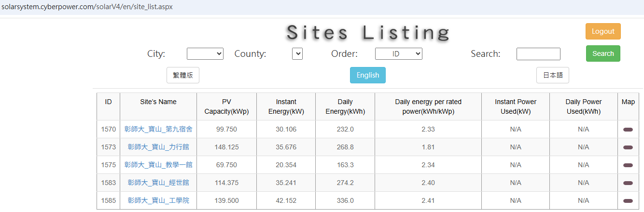The image size is (644, 212).
Task: Open map icon for site 1570
Action: click(x=628, y=130)
